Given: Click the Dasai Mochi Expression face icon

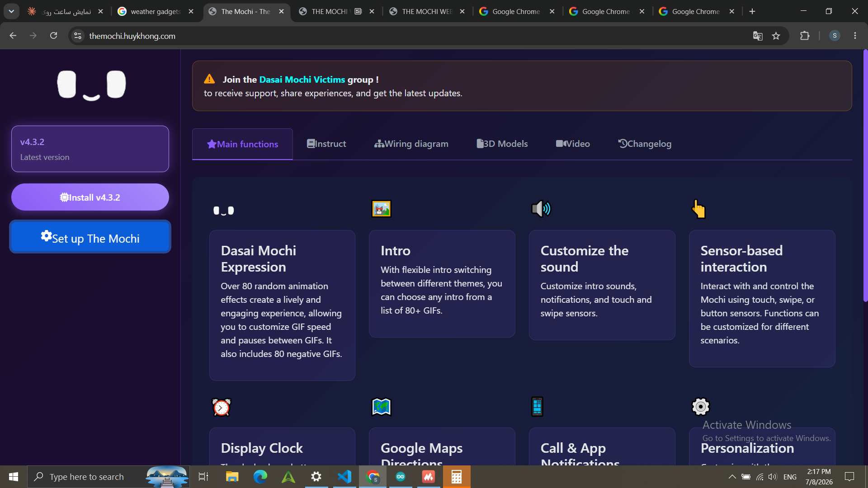Looking at the screenshot, I should (224, 211).
